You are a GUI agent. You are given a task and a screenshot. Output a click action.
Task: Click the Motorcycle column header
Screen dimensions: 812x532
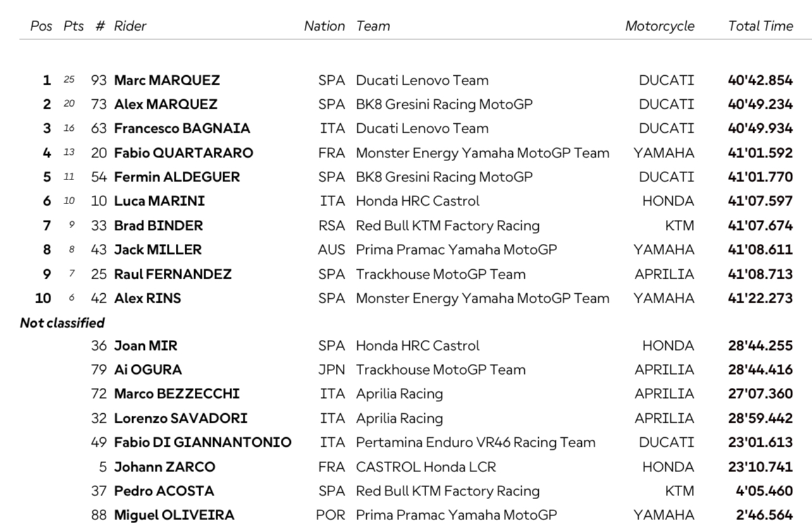(660, 26)
